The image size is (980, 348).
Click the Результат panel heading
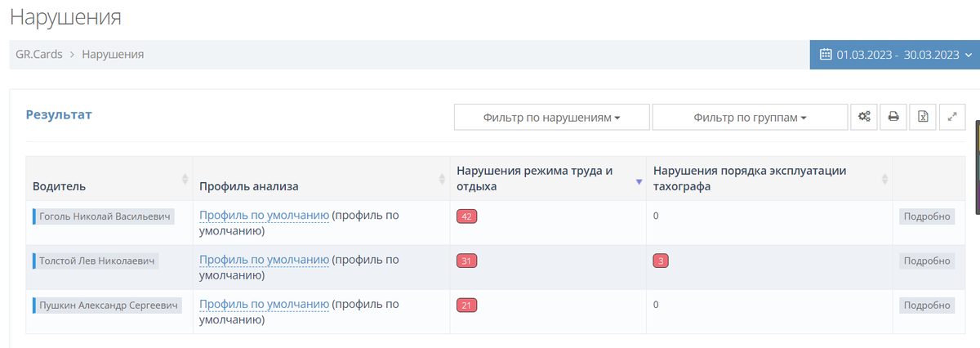coord(59,114)
